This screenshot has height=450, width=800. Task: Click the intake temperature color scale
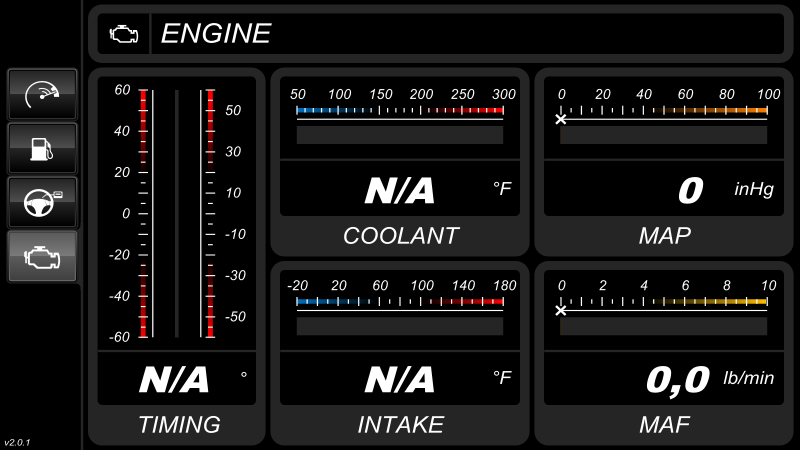click(400, 302)
